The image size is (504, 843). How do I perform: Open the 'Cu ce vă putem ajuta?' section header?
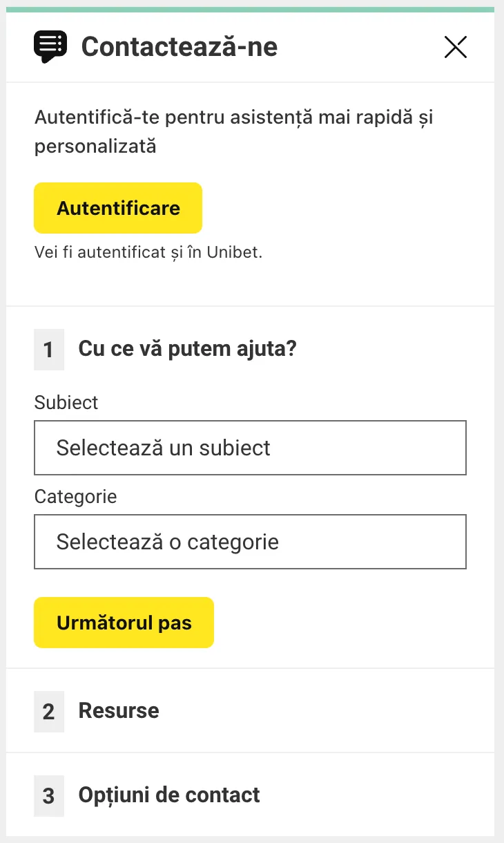pos(188,349)
